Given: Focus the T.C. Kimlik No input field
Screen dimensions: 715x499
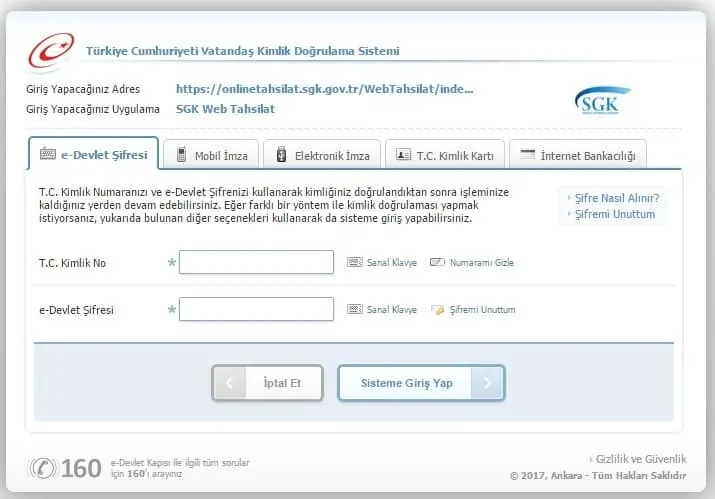Looking at the screenshot, I should click(x=256, y=262).
